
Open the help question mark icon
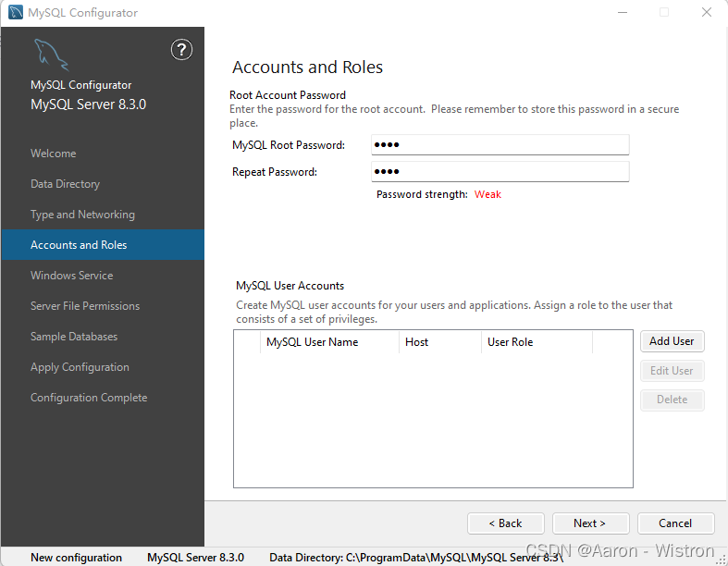point(181,50)
